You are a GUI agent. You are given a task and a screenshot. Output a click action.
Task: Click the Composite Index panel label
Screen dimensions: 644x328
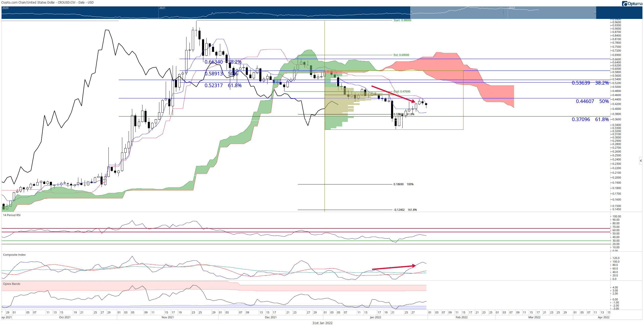[14, 255]
